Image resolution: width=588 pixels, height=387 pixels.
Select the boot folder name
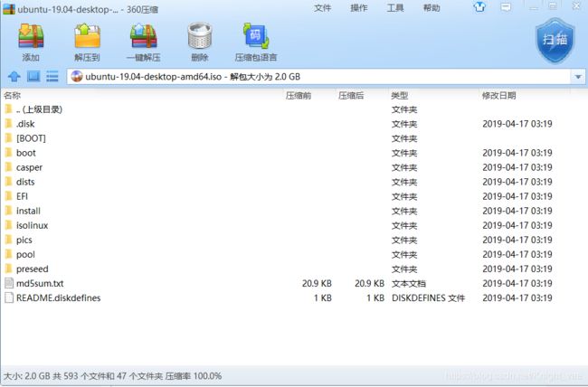coord(26,153)
